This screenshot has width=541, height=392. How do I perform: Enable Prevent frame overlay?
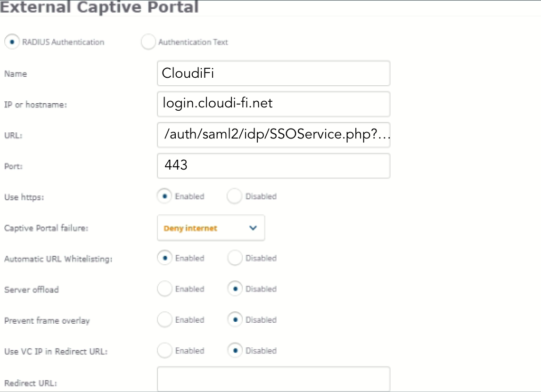(x=164, y=319)
